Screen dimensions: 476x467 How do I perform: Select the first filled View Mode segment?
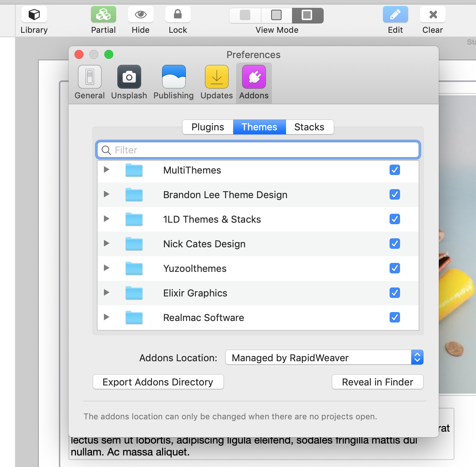point(245,15)
